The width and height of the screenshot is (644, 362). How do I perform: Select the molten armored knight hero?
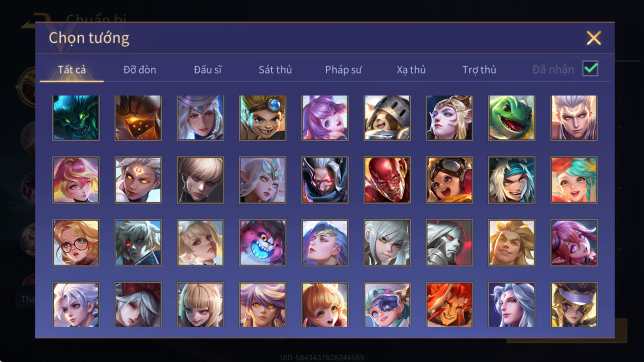click(138, 118)
